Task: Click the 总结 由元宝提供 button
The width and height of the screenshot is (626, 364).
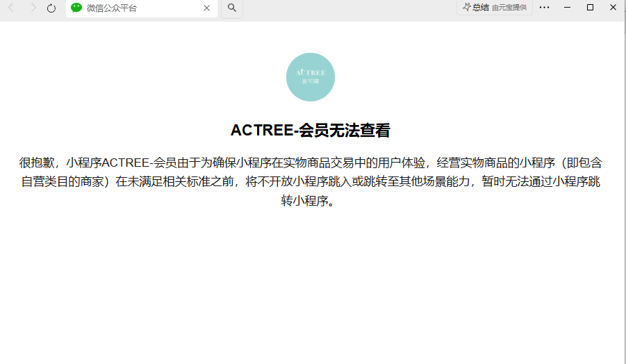Action: pos(495,7)
